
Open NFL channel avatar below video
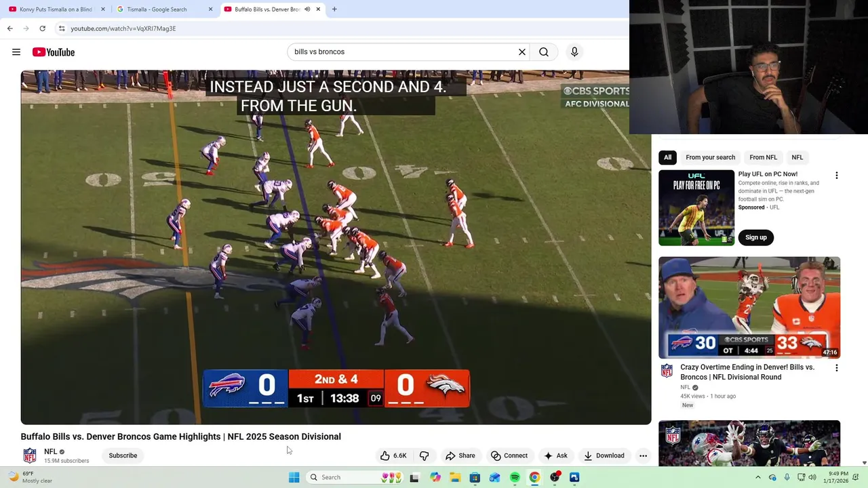(x=30, y=455)
